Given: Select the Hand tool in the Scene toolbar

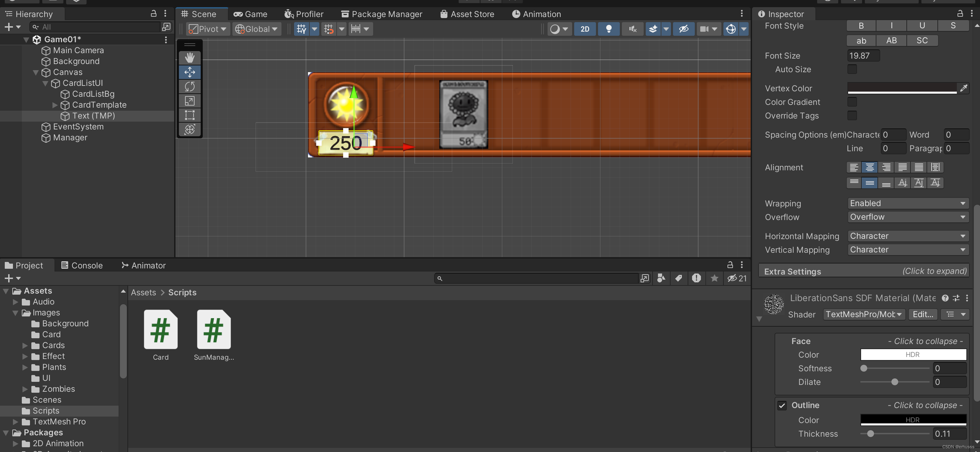Looking at the screenshot, I should pyautogui.click(x=189, y=58).
